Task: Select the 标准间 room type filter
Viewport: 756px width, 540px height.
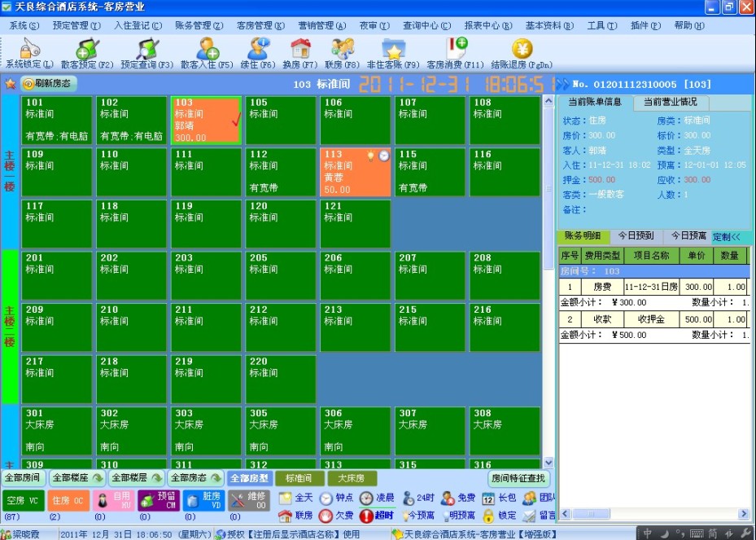Action: click(299, 478)
